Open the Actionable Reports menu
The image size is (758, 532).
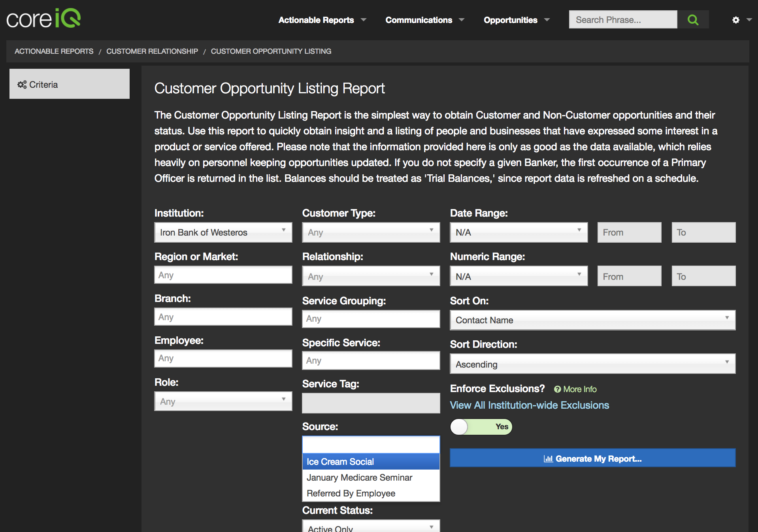322,20
